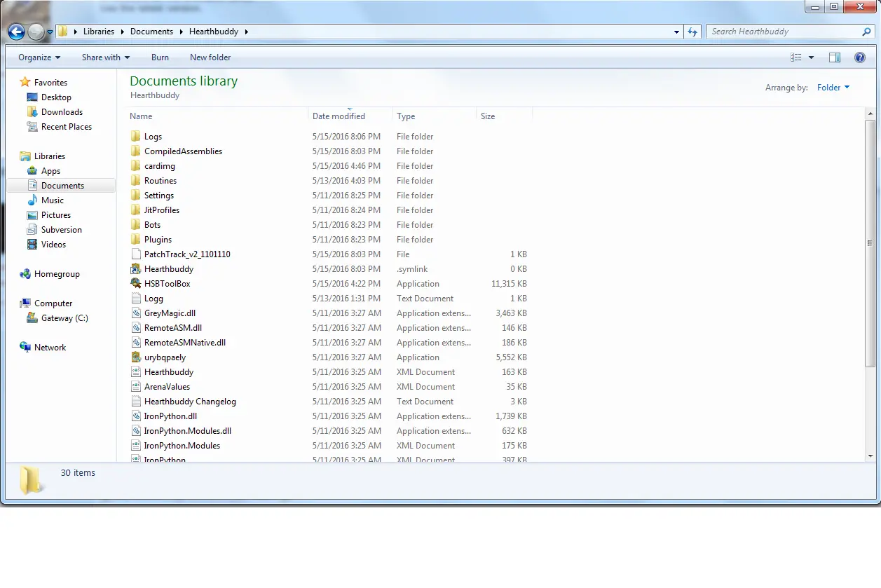Image resolution: width=881 pixels, height=588 pixels.
Task: Open Recent Places in the sidebar
Action: click(x=67, y=126)
